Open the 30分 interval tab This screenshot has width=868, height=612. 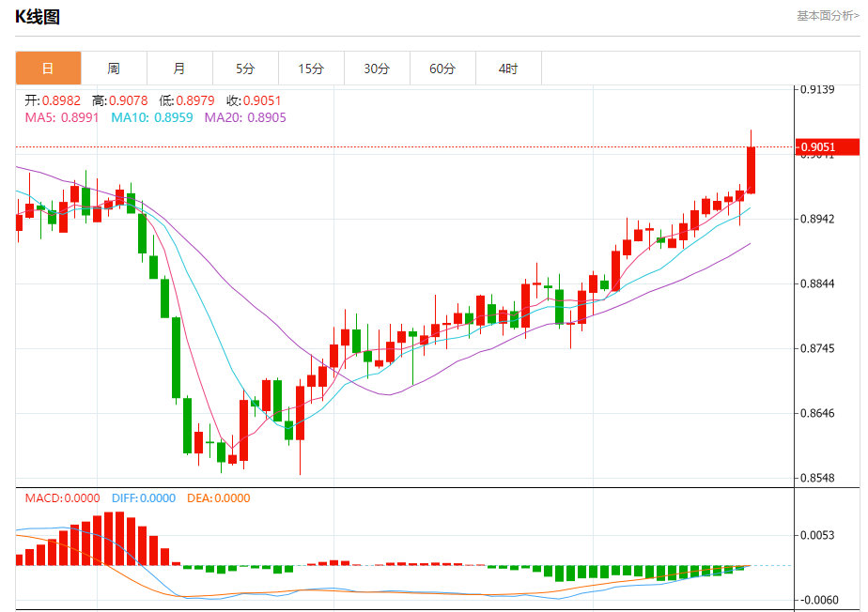pos(377,69)
